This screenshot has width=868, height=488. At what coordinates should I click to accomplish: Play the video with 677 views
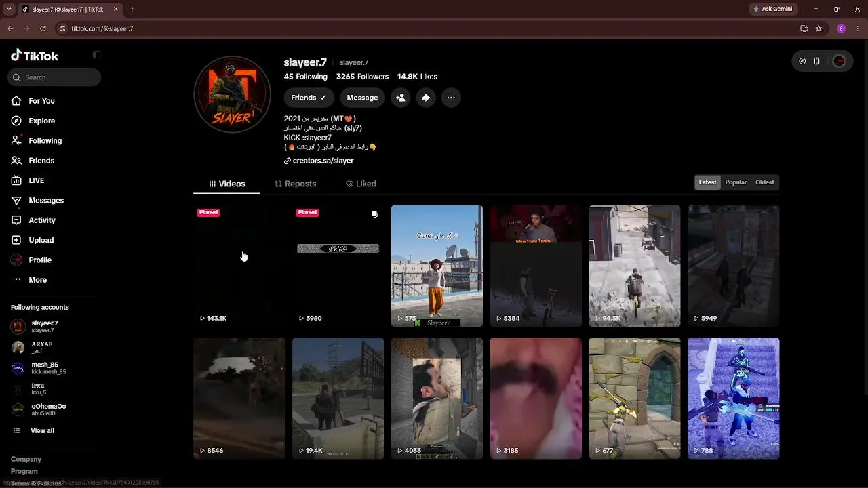[635, 399]
